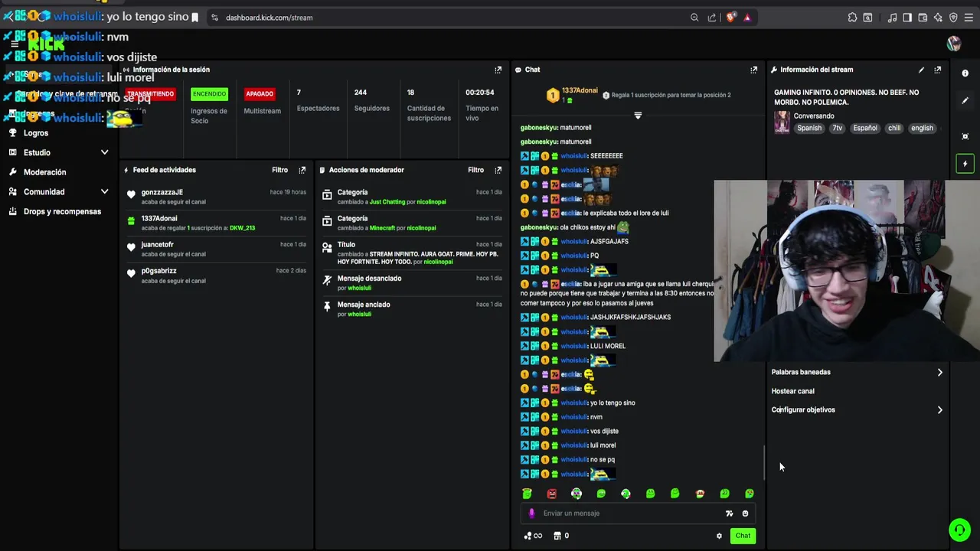Open the Minecraft category link
This screenshot has height=551, width=980.
pos(382,228)
